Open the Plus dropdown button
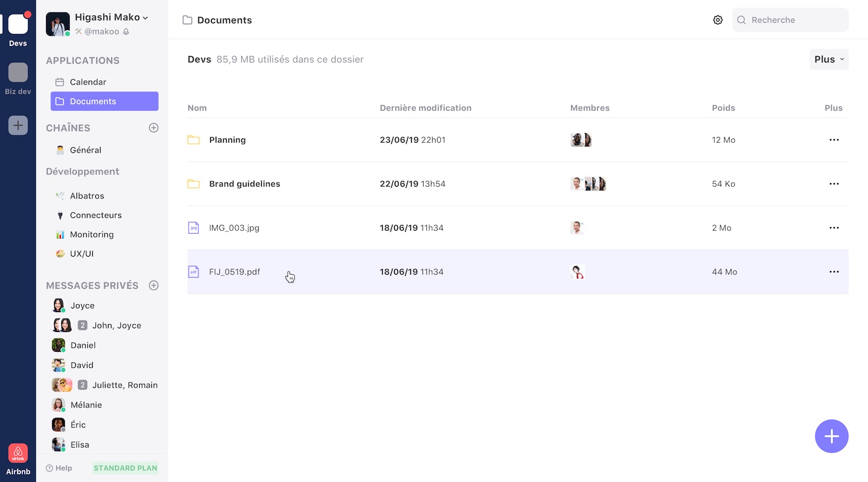 pyautogui.click(x=829, y=59)
